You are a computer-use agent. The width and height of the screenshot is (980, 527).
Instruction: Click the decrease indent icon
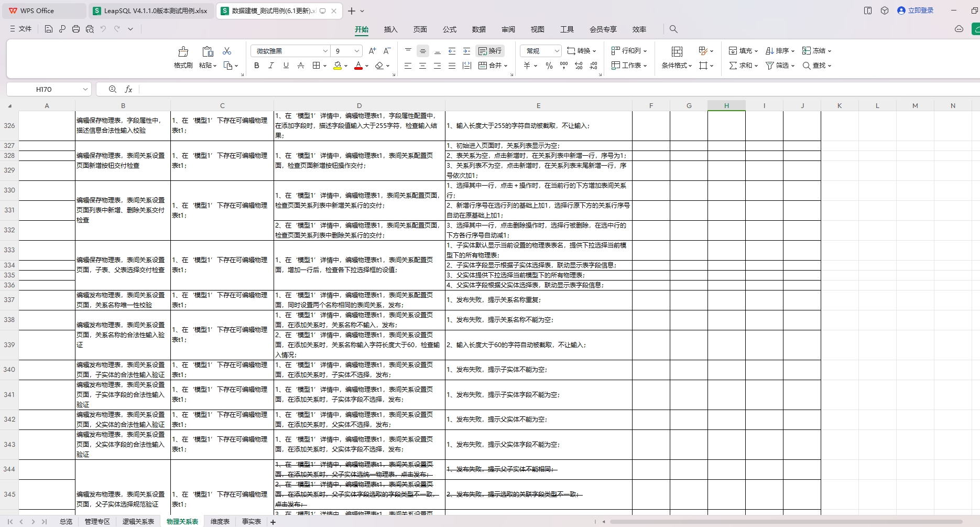(x=452, y=51)
